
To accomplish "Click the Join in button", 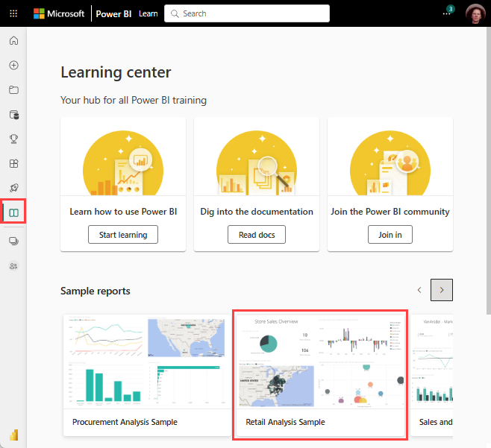I will pyautogui.click(x=390, y=235).
